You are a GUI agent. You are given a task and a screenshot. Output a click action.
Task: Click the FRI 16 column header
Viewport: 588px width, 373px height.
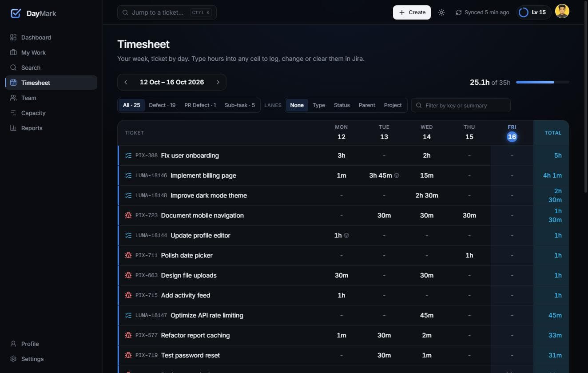[x=512, y=132]
